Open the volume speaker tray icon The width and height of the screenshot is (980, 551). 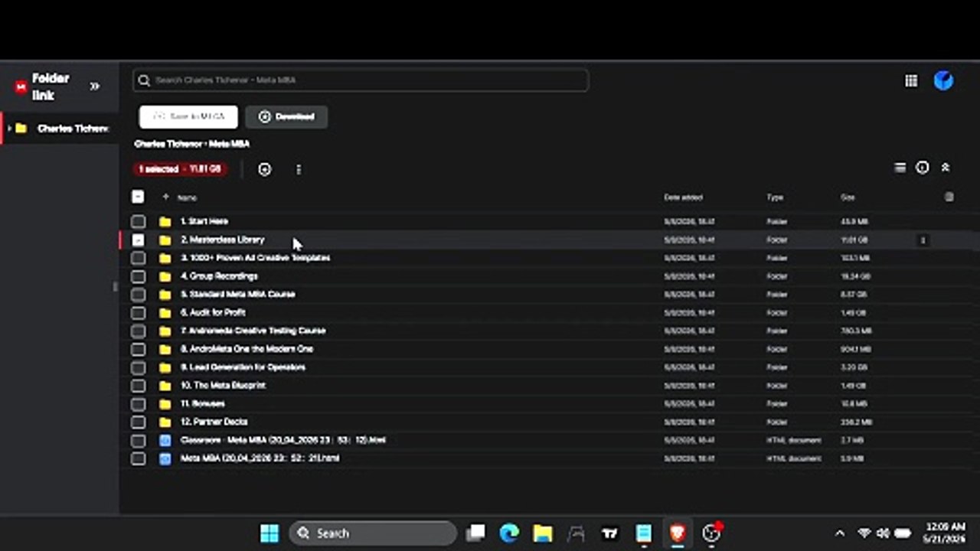pyautogui.click(x=883, y=533)
